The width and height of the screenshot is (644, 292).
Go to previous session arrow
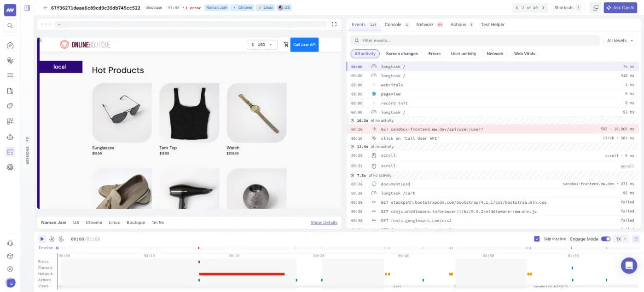coord(517,8)
